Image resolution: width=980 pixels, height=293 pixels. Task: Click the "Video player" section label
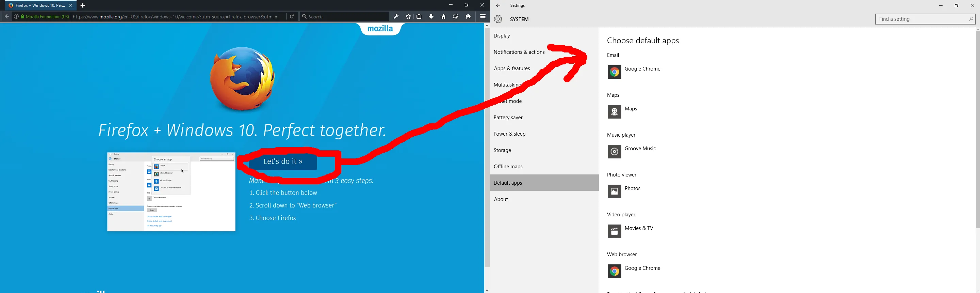tap(621, 215)
